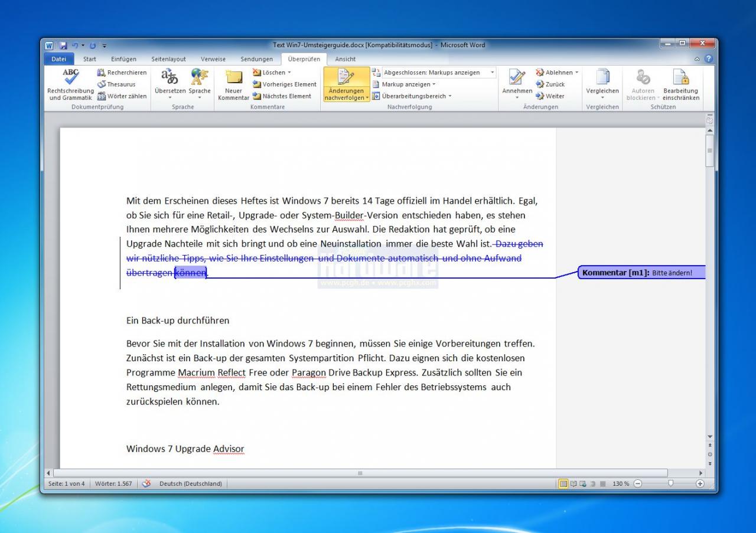Open the Recherchieren research pane
The height and width of the screenshot is (533, 756).
coord(122,73)
